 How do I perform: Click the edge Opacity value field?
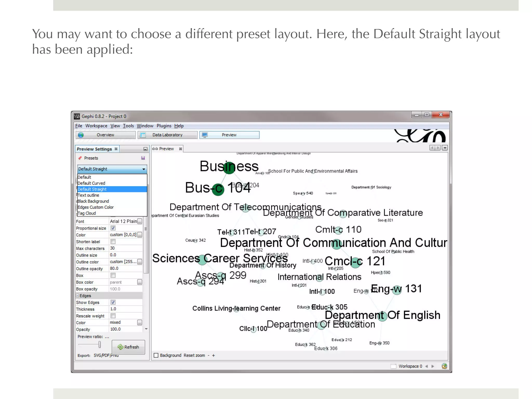click(x=126, y=329)
